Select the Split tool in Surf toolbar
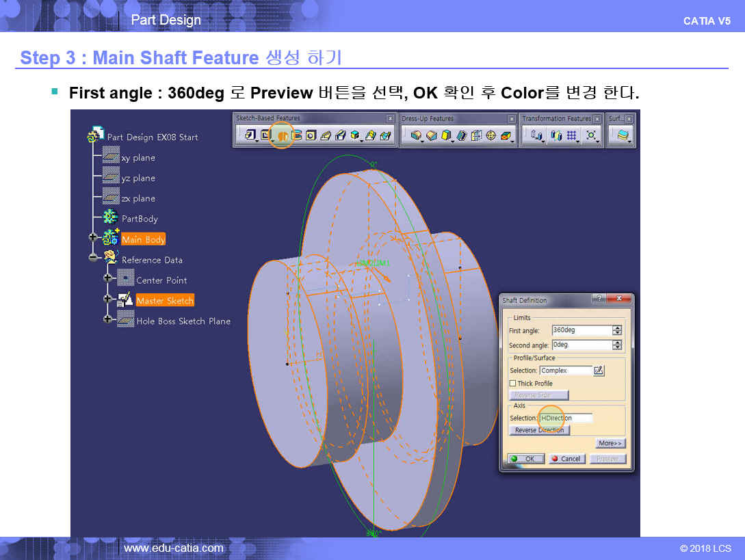 [623, 135]
